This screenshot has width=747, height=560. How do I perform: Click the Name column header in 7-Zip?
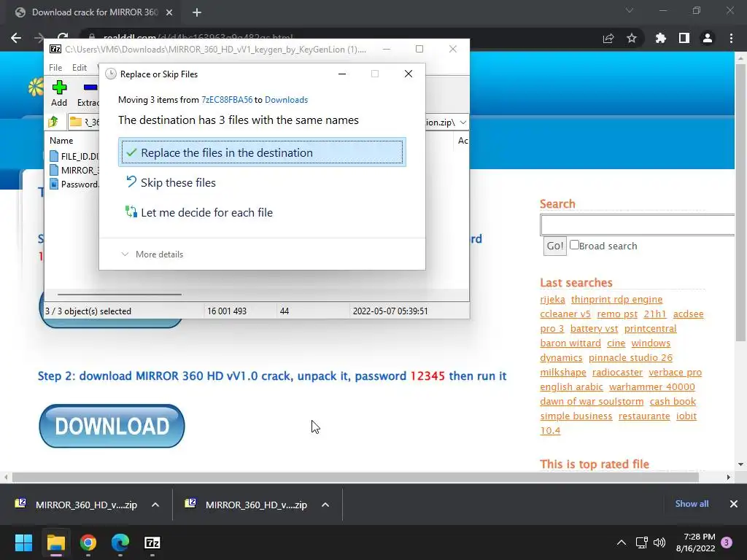[61, 141]
